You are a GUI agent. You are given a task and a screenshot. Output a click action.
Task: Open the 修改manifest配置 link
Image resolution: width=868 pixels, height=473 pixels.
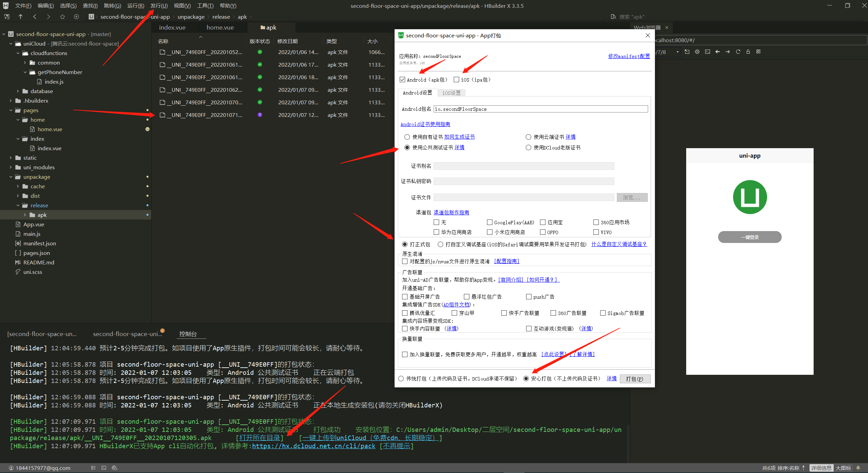(x=629, y=56)
